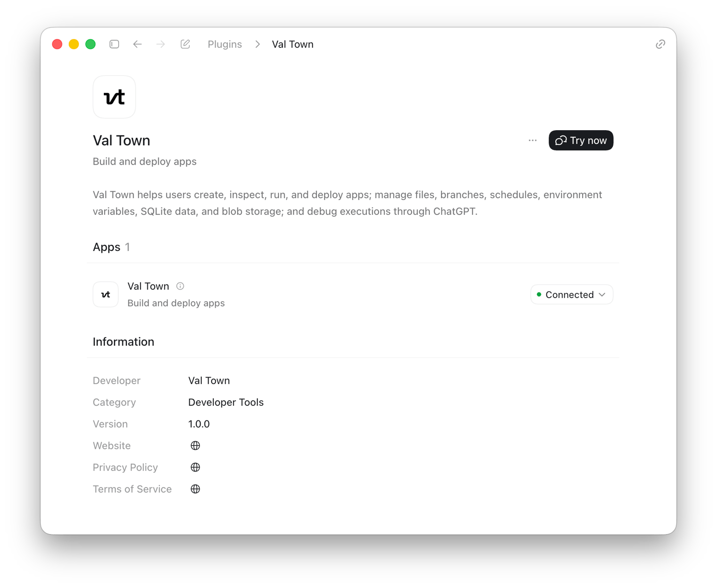Click the chevron in Connected button
The height and width of the screenshot is (588, 717).
tap(602, 294)
